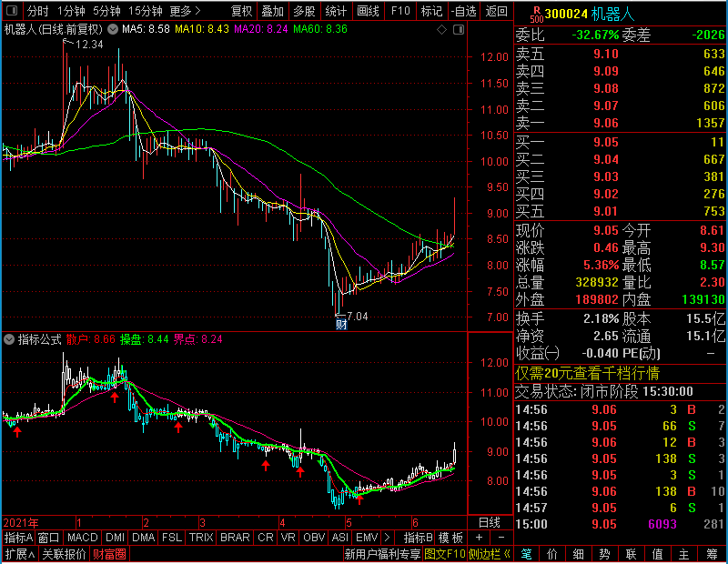Image resolution: width=728 pixels, height=564 pixels.
Task: Select the DMI indicator
Action: coord(115,538)
